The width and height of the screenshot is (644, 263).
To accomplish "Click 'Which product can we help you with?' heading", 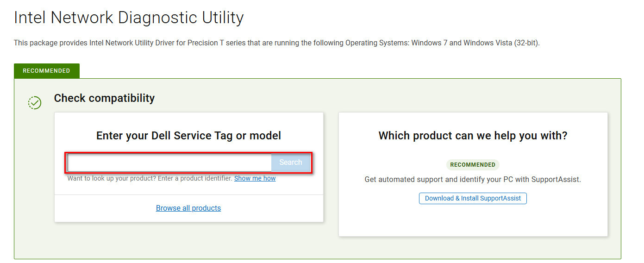I will [473, 136].
